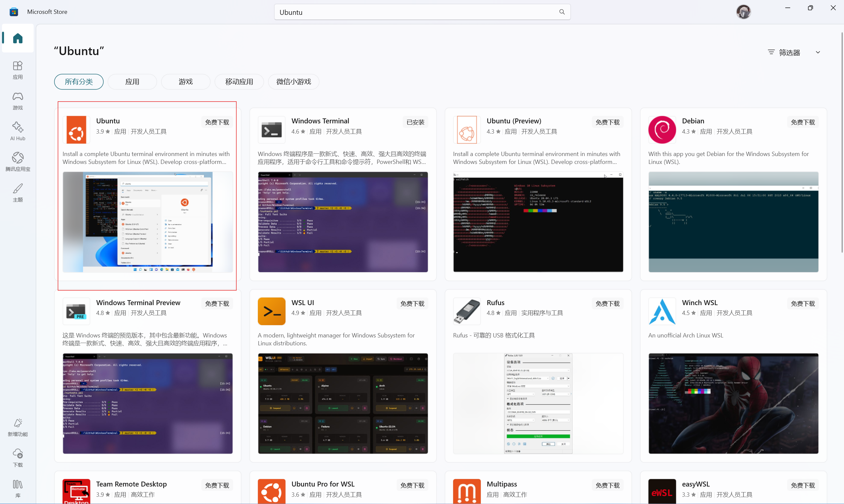The width and height of the screenshot is (844, 504).
Task: Open the Ubuntu screenshot thumbnail
Action: pyautogui.click(x=148, y=222)
